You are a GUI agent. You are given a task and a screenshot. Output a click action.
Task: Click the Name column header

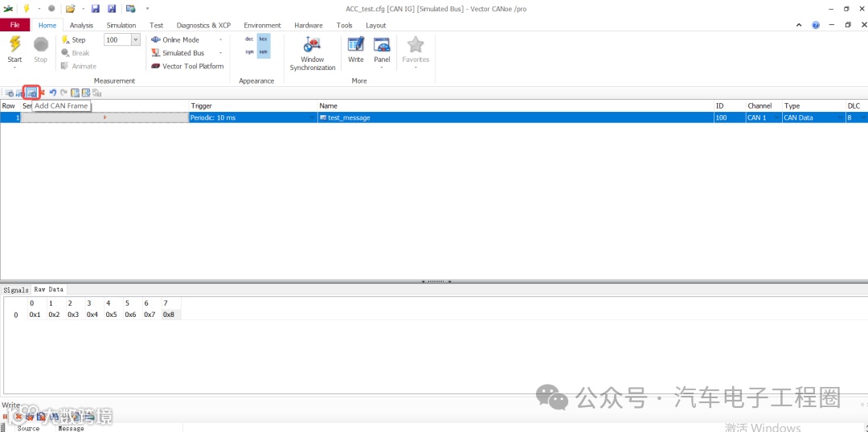point(516,105)
